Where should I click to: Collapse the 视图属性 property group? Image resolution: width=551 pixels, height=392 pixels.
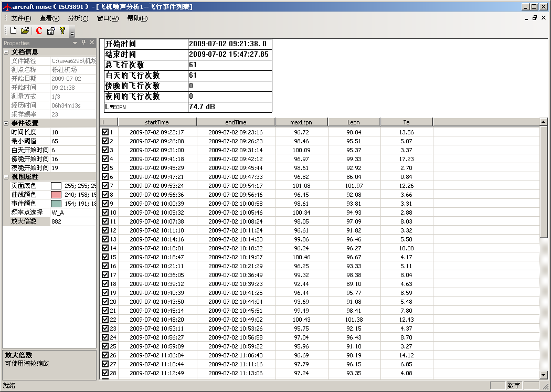pyautogui.click(x=6, y=177)
